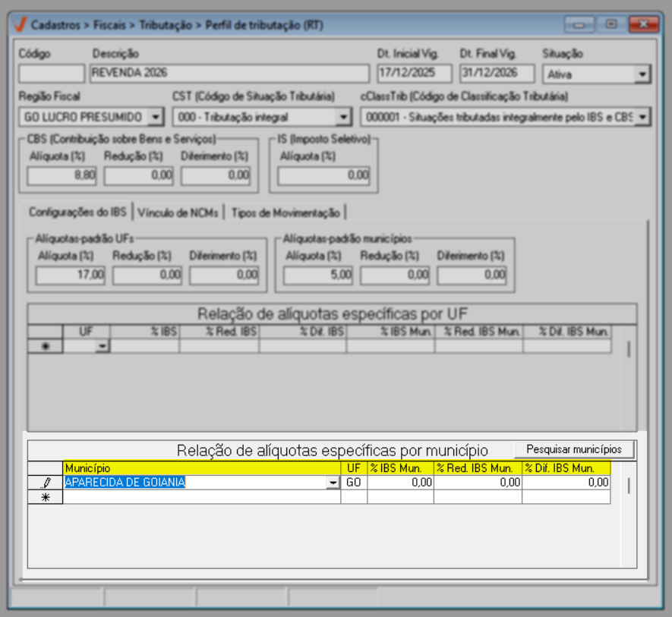Open the Município dropdown for Aparecida de Goiânia

click(x=332, y=483)
